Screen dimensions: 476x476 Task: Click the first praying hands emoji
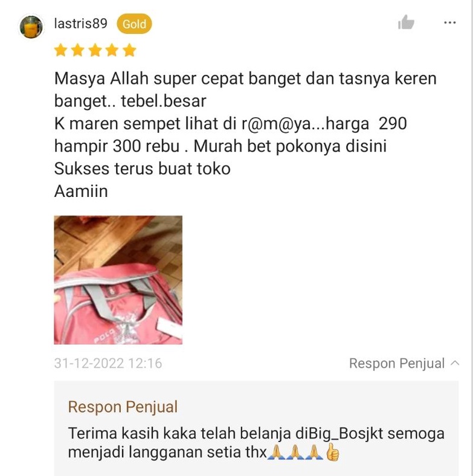(x=276, y=452)
